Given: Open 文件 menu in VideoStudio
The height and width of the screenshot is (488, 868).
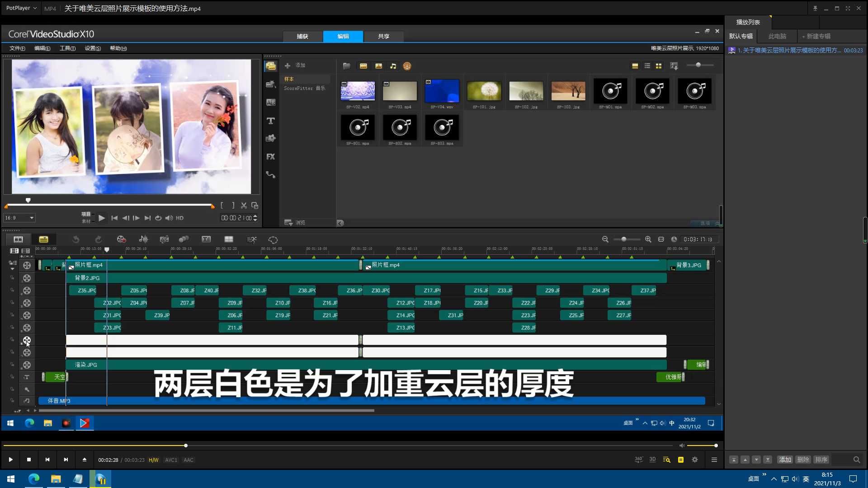Looking at the screenshot, I should pyautogui.click(x=17, y=48).
